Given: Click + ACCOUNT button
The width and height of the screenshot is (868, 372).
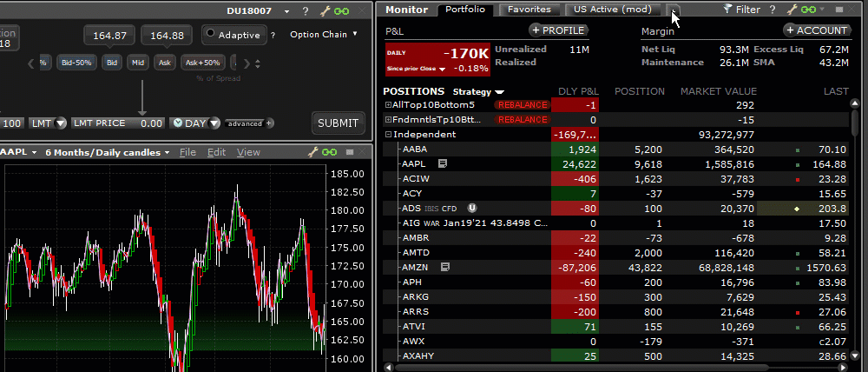Looking at the screenshot, I should (x=816, y=30).
